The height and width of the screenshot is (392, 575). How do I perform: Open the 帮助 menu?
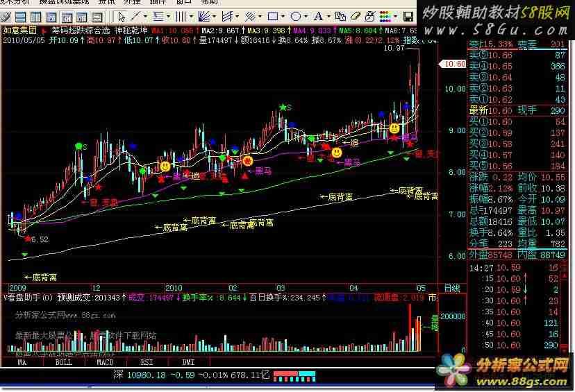click(210, 2)
